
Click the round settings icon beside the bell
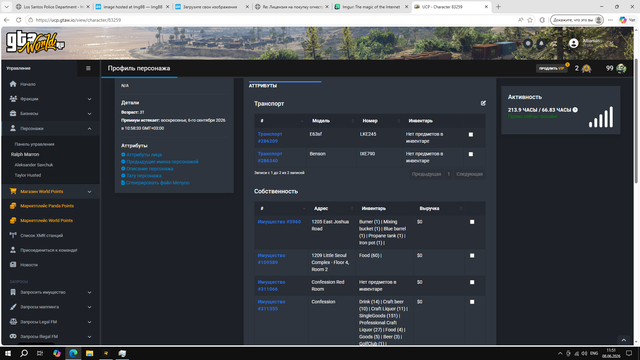(528, 43)
